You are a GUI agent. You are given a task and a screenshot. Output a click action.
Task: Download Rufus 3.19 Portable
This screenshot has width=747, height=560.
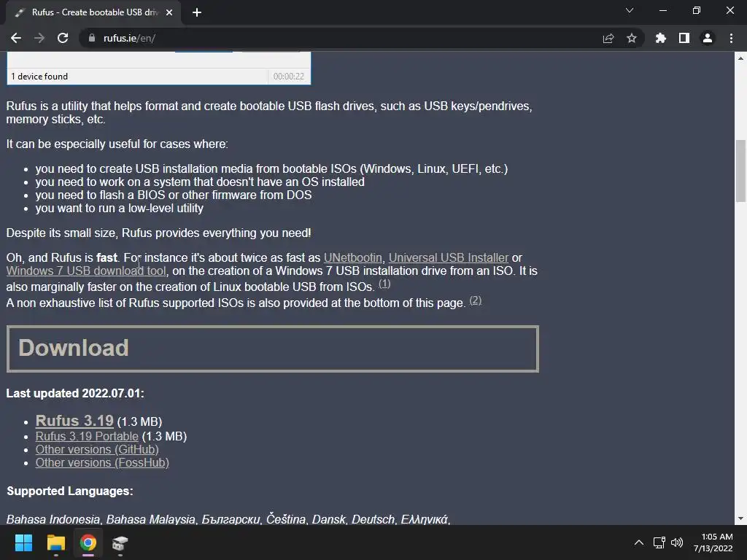click(x=88, y=436)
